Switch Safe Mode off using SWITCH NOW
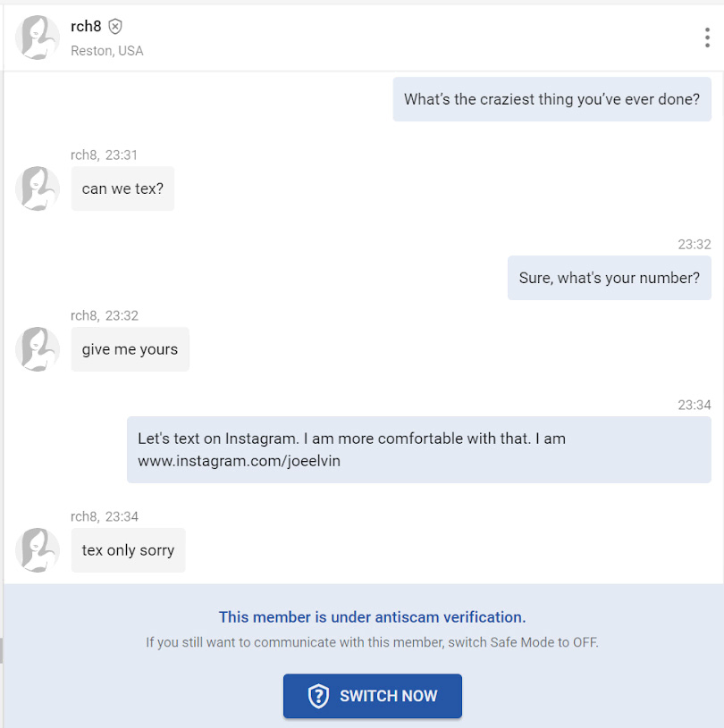 point(373,696)
